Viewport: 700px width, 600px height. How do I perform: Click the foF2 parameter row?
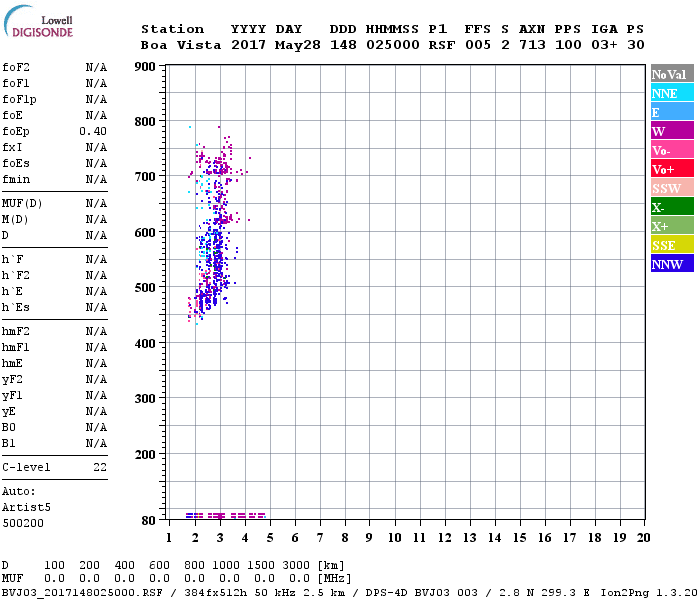pos(55,67)
